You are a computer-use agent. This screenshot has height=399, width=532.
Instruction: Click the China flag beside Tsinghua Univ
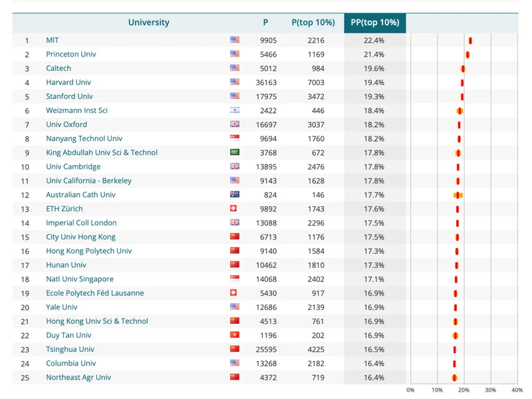[234, 349]
